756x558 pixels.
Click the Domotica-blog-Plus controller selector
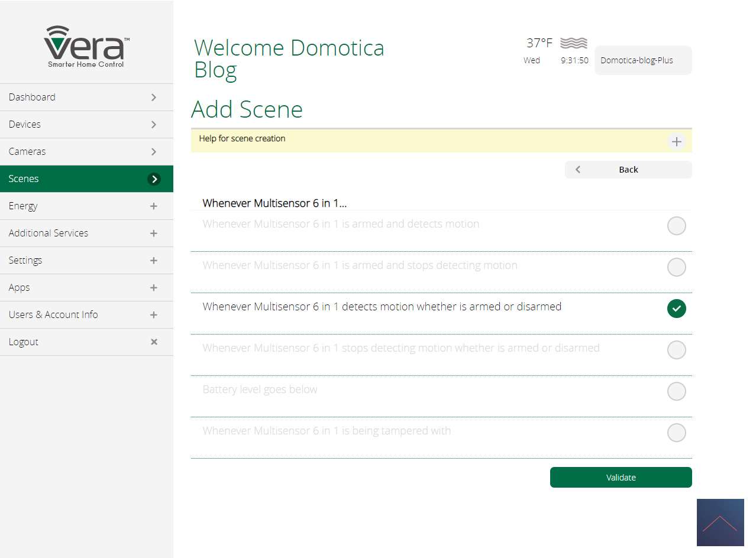[x=642, y=60]
